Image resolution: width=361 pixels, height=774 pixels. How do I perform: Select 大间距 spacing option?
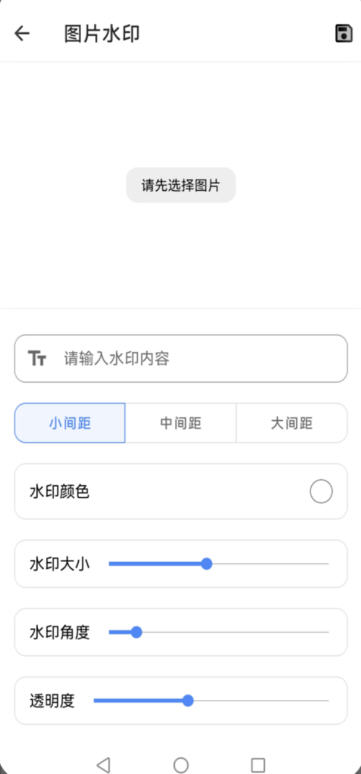[292, 423]
